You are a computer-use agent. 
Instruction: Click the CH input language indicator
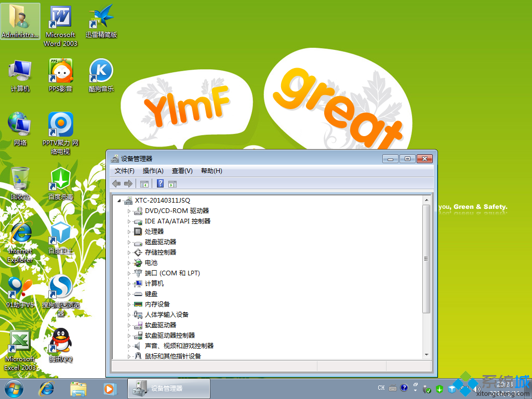tap(381, 388)
